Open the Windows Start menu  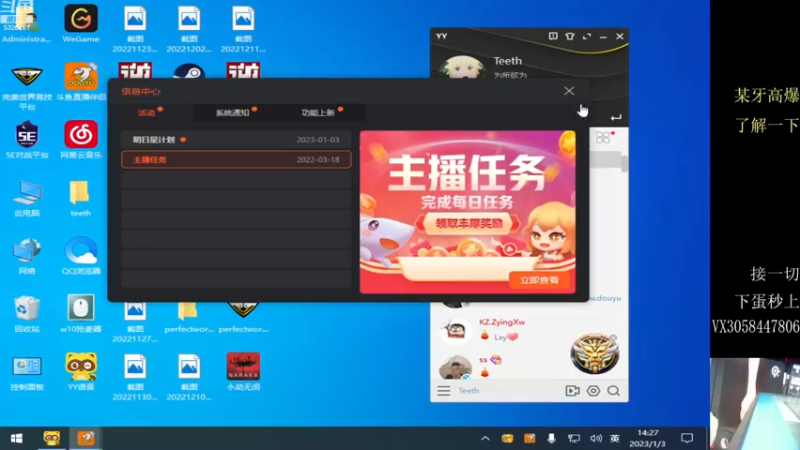(16, 438)
